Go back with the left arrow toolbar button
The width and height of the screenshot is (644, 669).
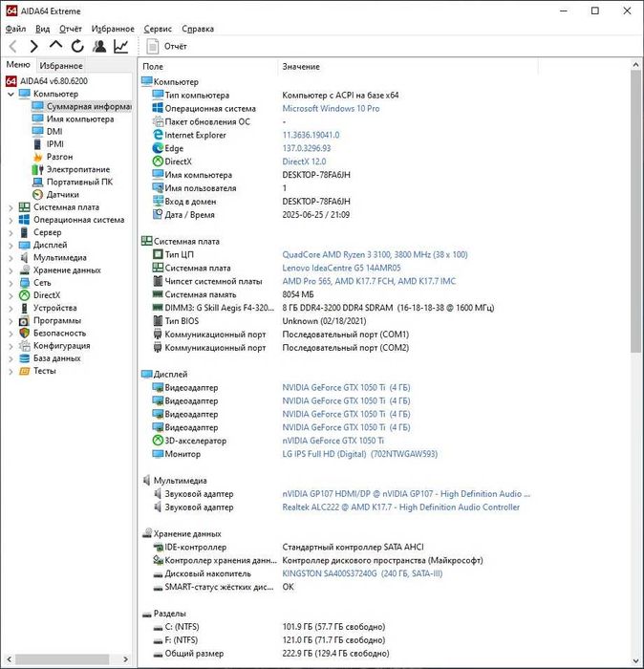pos(12,46)
